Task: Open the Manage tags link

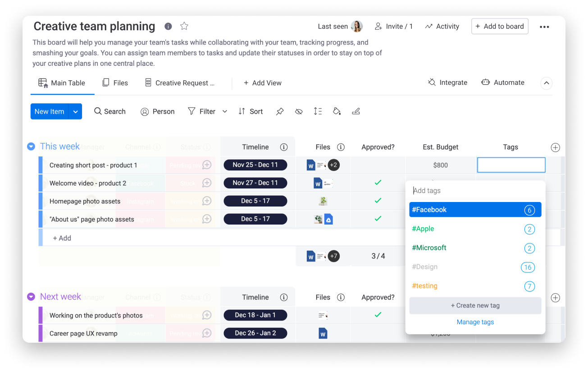Action: pos(475,322)
